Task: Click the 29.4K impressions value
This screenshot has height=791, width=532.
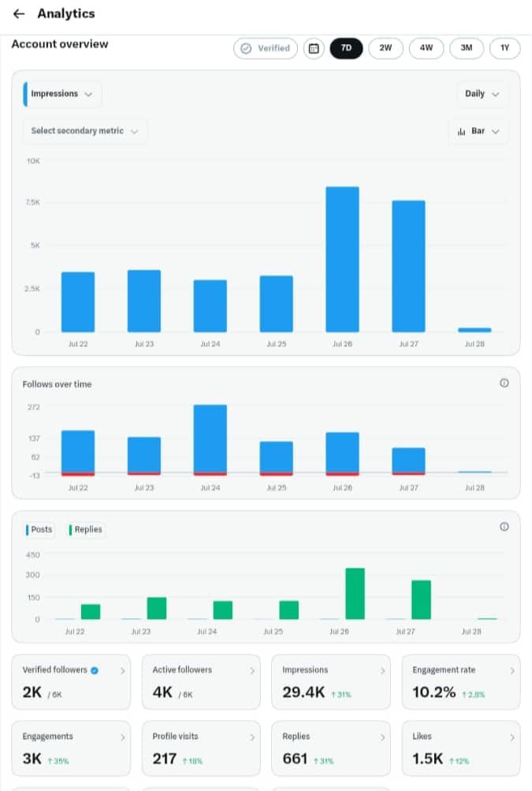Action: coord(303,692)
